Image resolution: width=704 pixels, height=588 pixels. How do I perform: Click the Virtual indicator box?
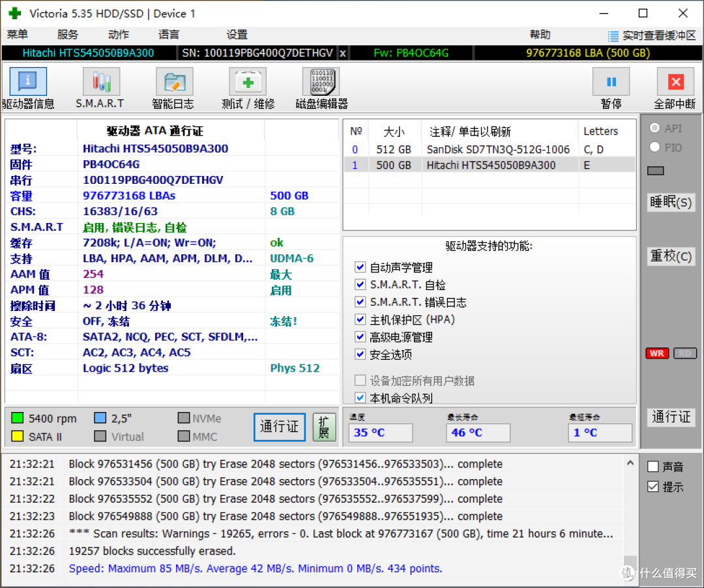coord(100,436)
